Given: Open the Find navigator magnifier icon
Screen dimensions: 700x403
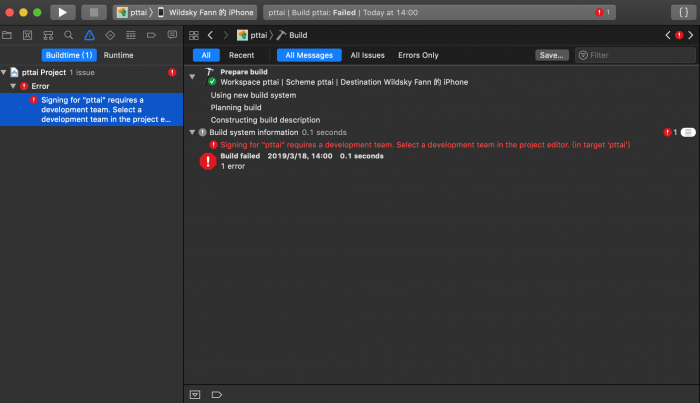Looking at the screenshot, I should click(68, 35).
